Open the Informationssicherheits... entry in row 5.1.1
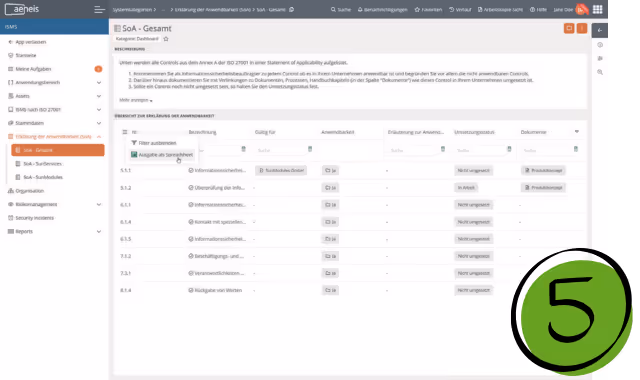The image size is (640, 380). coord(217,170)
